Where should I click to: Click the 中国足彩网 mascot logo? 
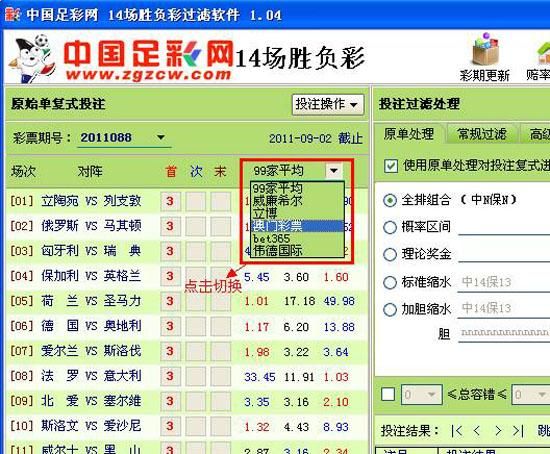pyautogui.click(x=32, y=59)
